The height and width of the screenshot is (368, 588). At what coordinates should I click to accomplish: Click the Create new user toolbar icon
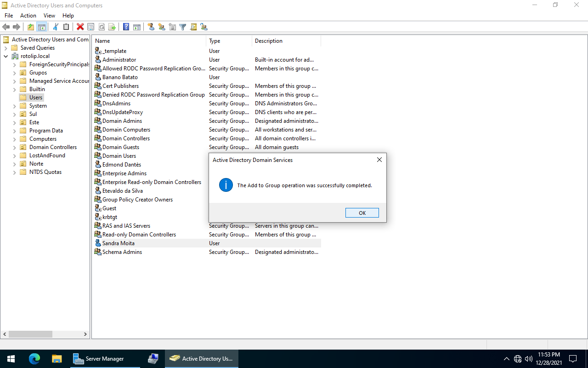click(151, 27)
